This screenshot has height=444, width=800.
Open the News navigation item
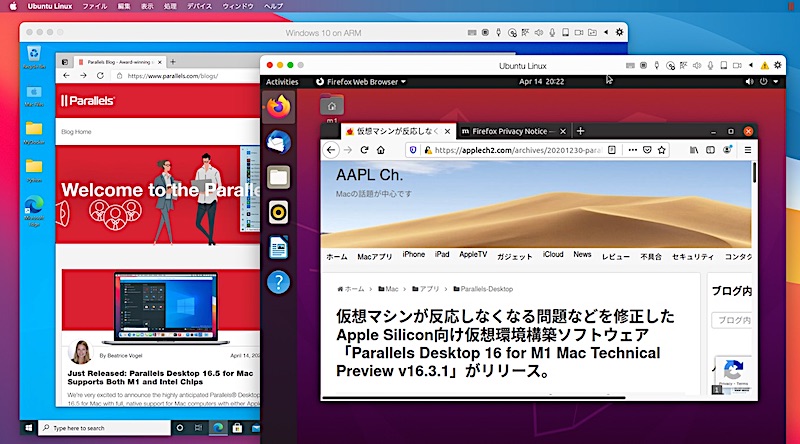(582, 254)
